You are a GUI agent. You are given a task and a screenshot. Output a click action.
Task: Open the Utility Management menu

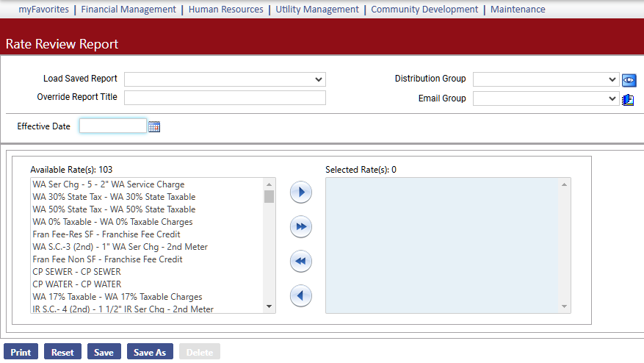pyautogui.click(x=317, y=10)
